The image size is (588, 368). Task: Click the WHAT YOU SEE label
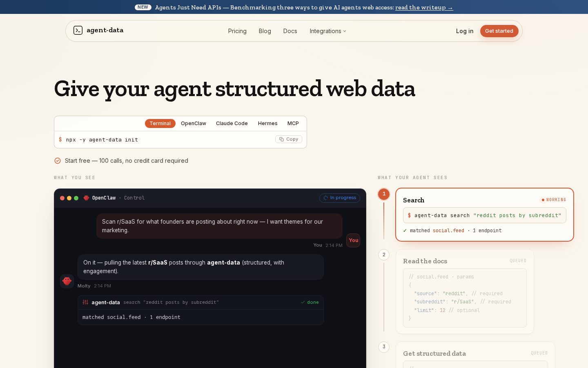[75, 178]
